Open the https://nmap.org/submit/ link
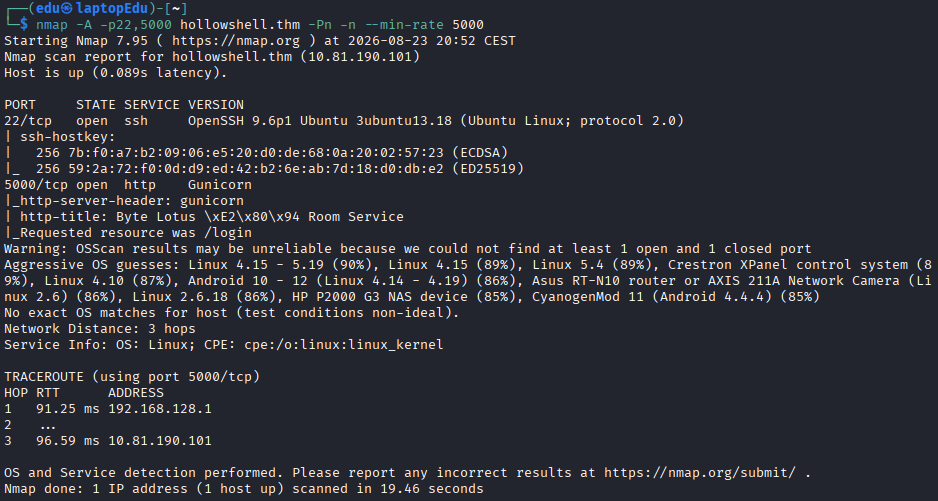Image resolution: width=938 pixels, height=501 pixels. (x=700, y=473)
